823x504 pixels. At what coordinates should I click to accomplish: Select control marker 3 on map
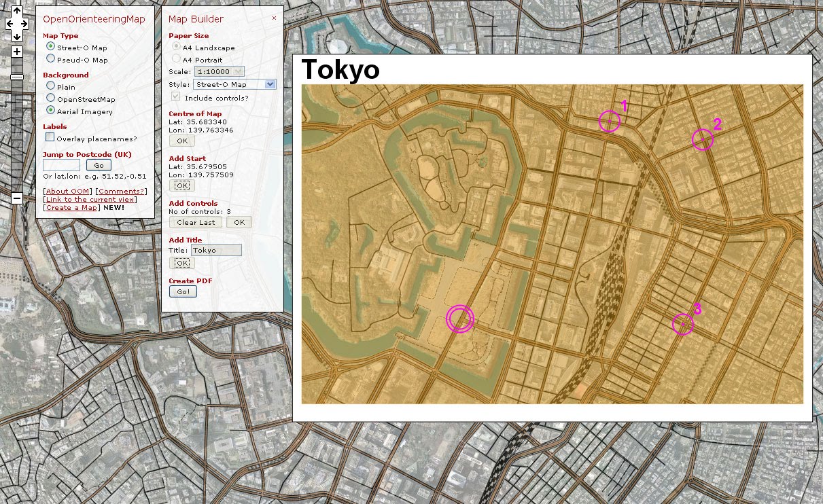tap(682, 324)
